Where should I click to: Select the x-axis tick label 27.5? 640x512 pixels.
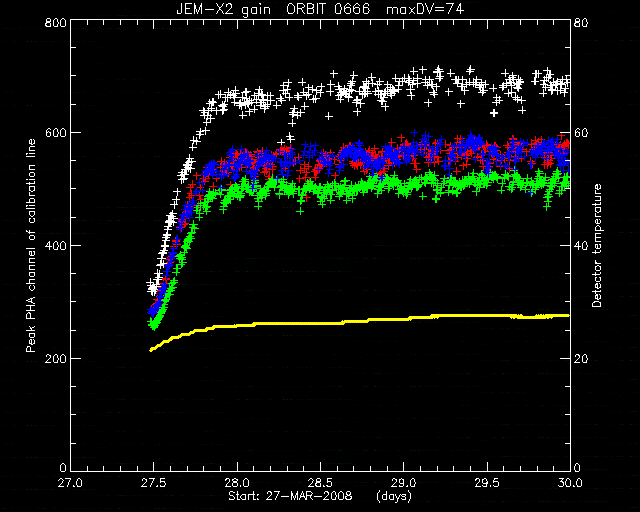tap(154, 483)
